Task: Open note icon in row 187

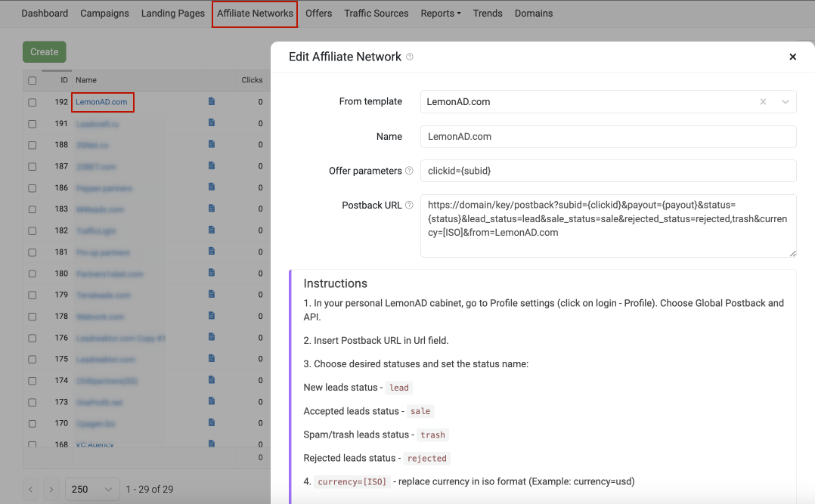Action: click(x=212, y=165)
